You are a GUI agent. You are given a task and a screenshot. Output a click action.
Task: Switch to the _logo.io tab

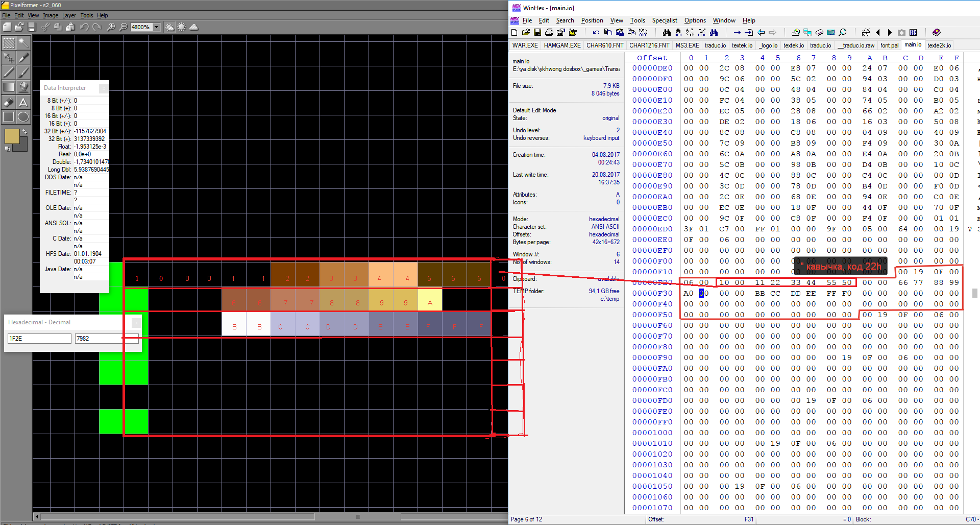(768, 45)
